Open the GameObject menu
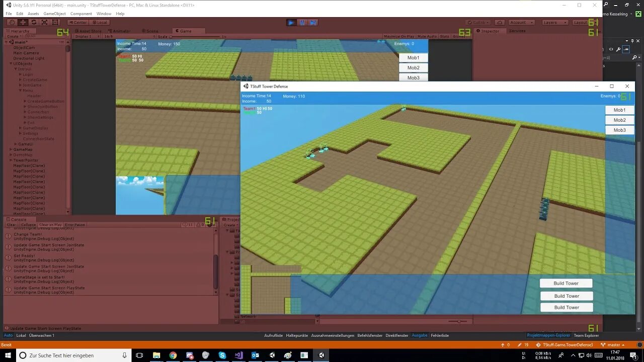 click(x=54, y=14)
